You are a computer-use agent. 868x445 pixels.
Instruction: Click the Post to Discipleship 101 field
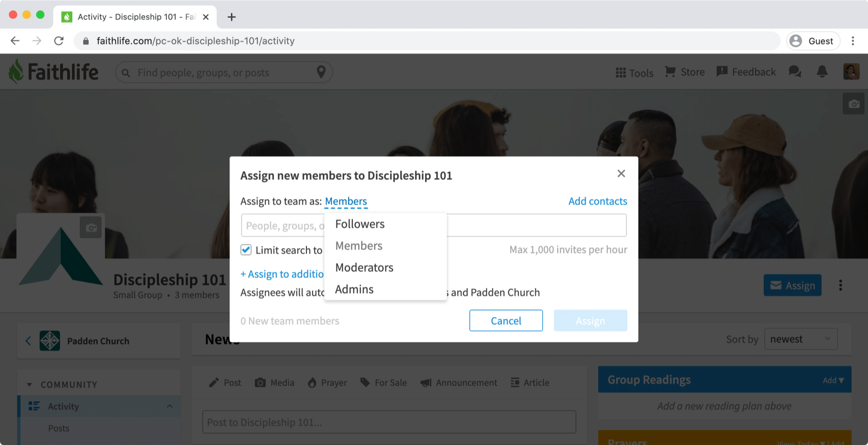pyautogui.click(x=389, y=422)
